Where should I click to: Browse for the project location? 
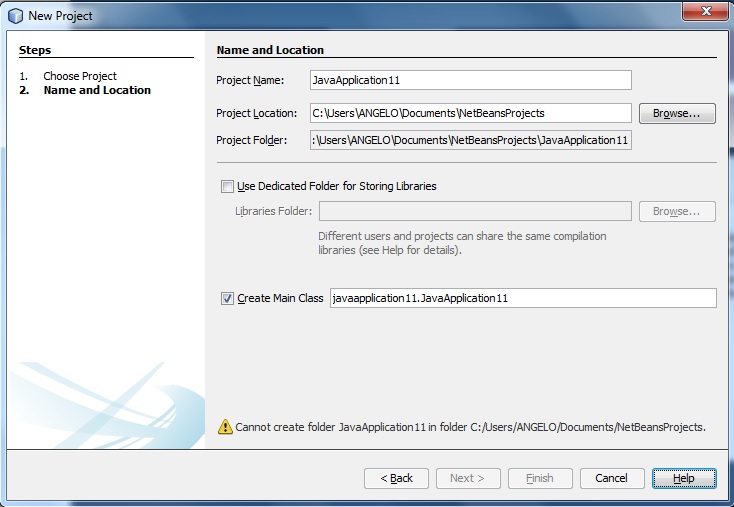[677, 113]
